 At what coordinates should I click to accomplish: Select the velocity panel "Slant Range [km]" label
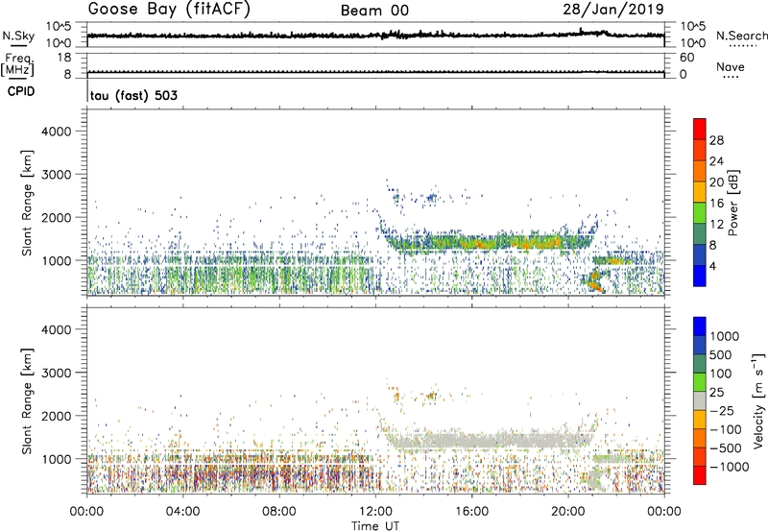point(28,400)
